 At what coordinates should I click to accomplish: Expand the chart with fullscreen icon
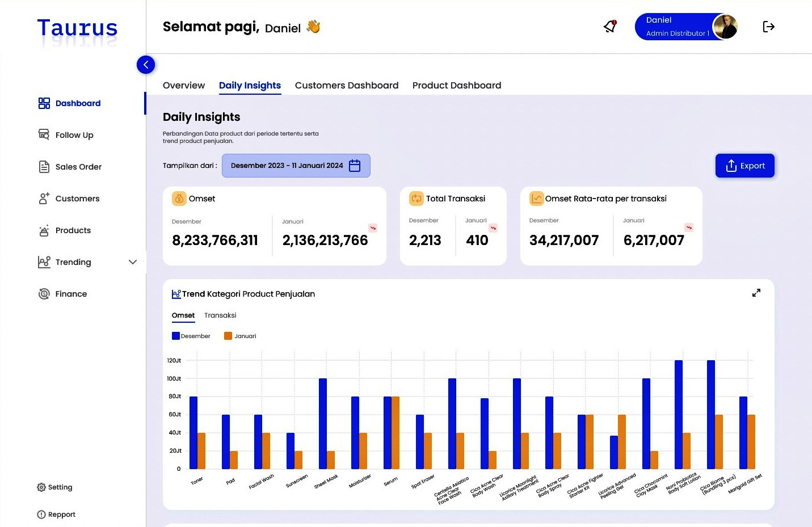[756, 293]
